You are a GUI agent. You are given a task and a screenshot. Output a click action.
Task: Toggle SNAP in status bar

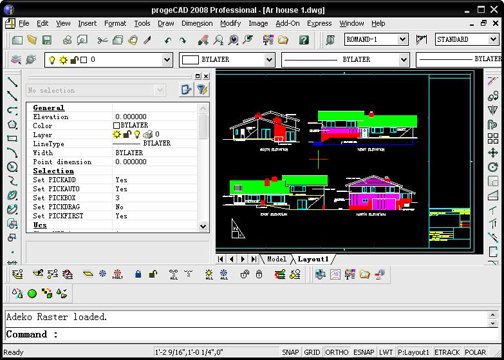(x=290, y=352)
